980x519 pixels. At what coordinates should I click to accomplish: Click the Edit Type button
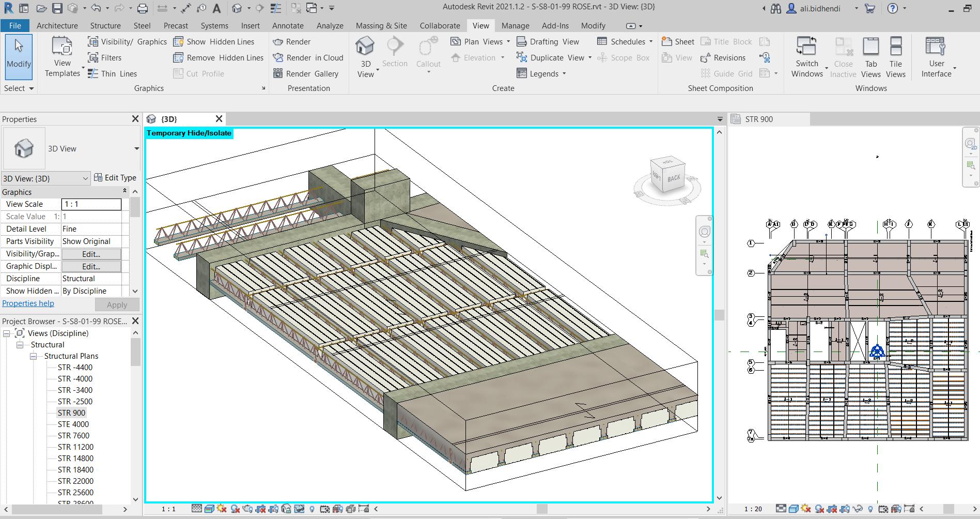coord(115,178)
